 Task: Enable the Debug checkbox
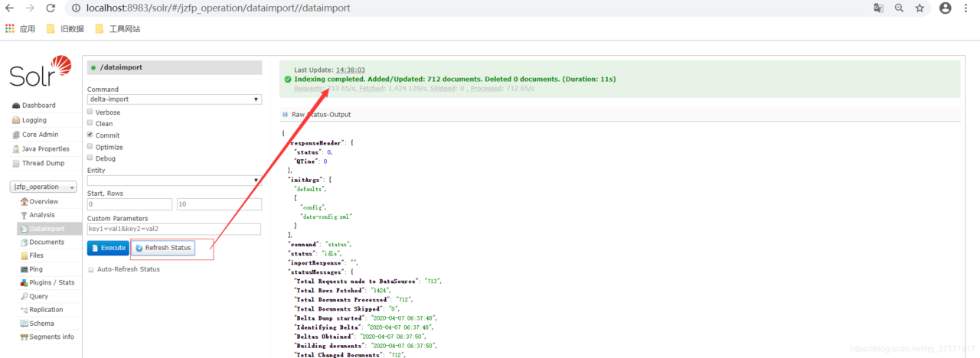click(x=90, y=158)
